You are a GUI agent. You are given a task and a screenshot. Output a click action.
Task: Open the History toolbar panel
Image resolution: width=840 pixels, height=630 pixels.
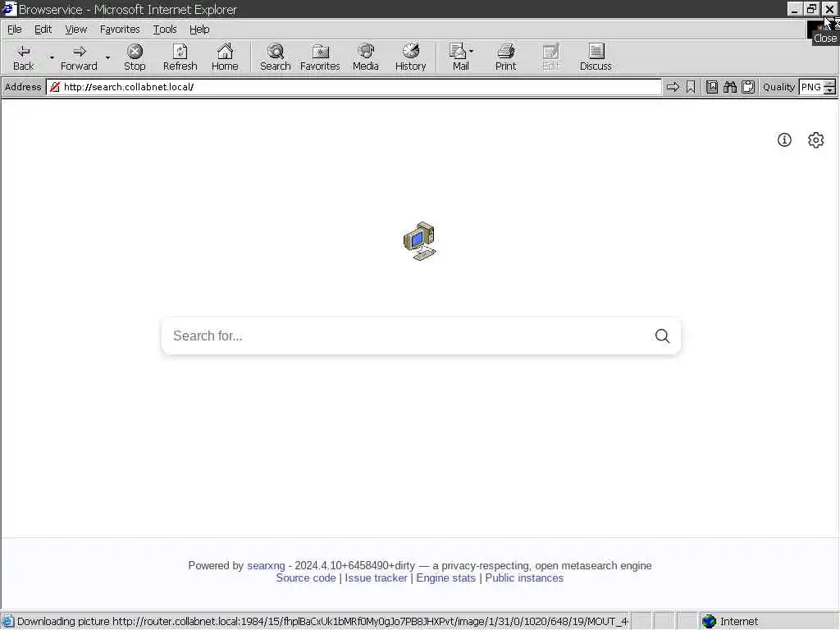(x=410, y=57)
